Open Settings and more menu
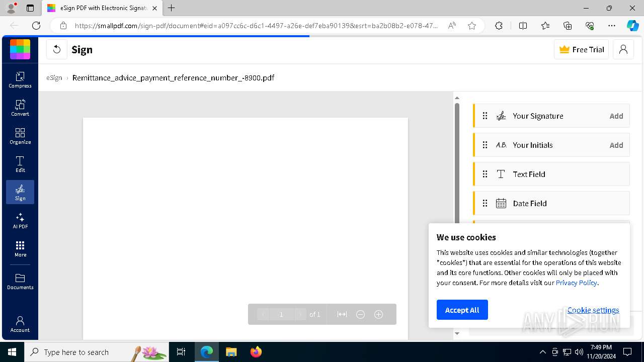The width and height of the screenshot is (644, 362). pos(612,26)
